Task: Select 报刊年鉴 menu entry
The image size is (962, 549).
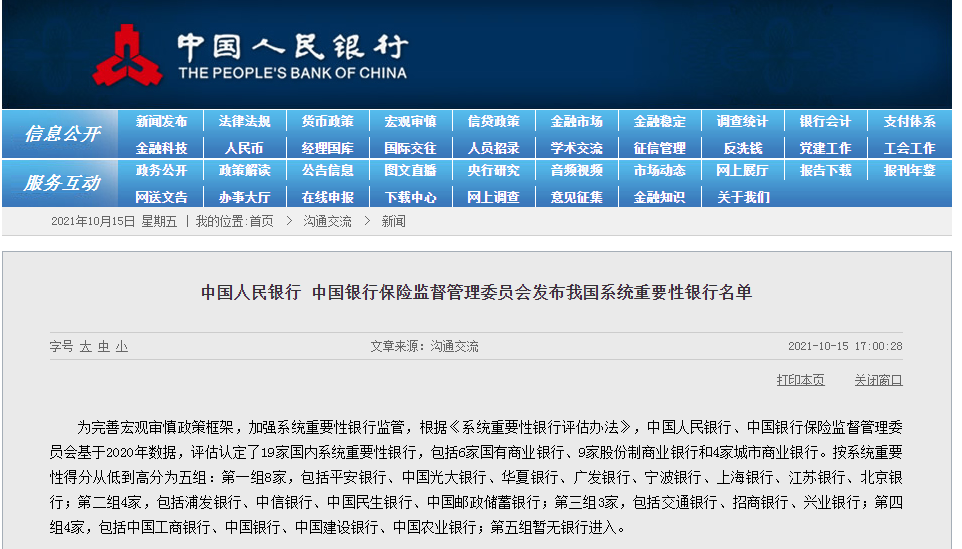Action: (909, 171)
